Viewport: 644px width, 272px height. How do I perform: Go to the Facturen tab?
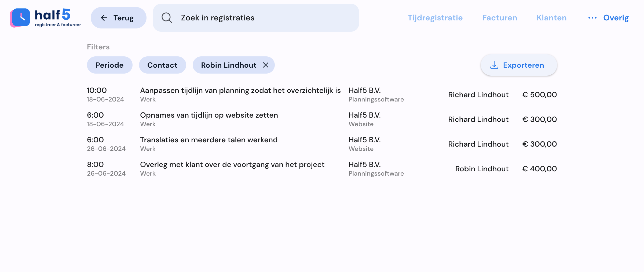point(499,18)
